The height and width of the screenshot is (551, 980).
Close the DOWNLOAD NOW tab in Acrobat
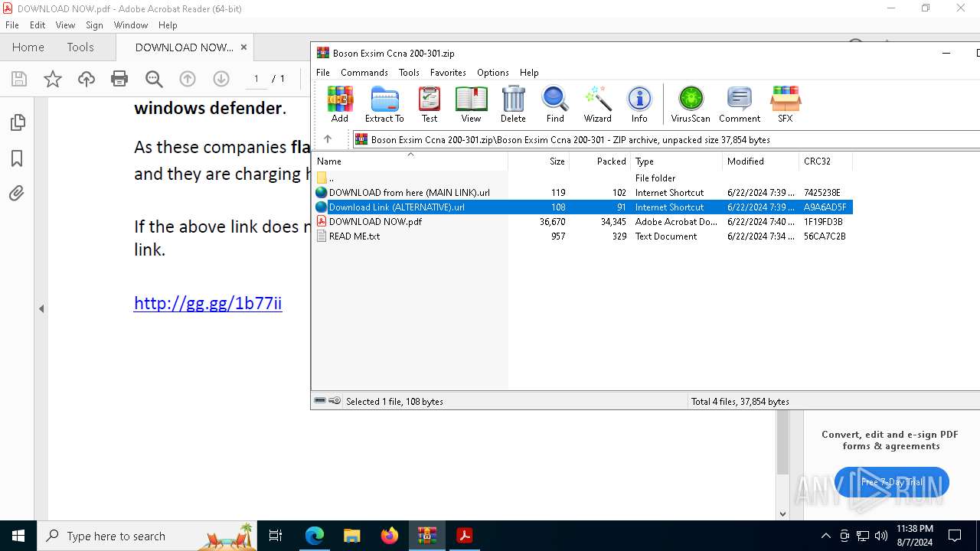[243, 47]
